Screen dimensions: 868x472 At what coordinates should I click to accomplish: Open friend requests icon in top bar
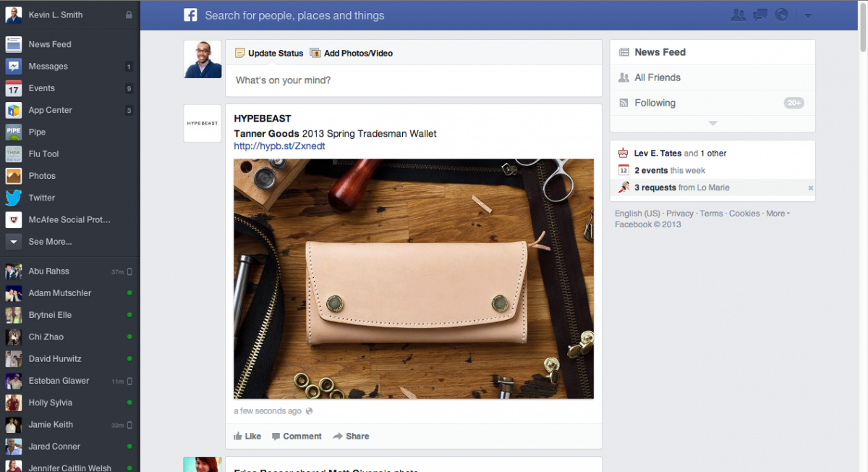point(738,14)
